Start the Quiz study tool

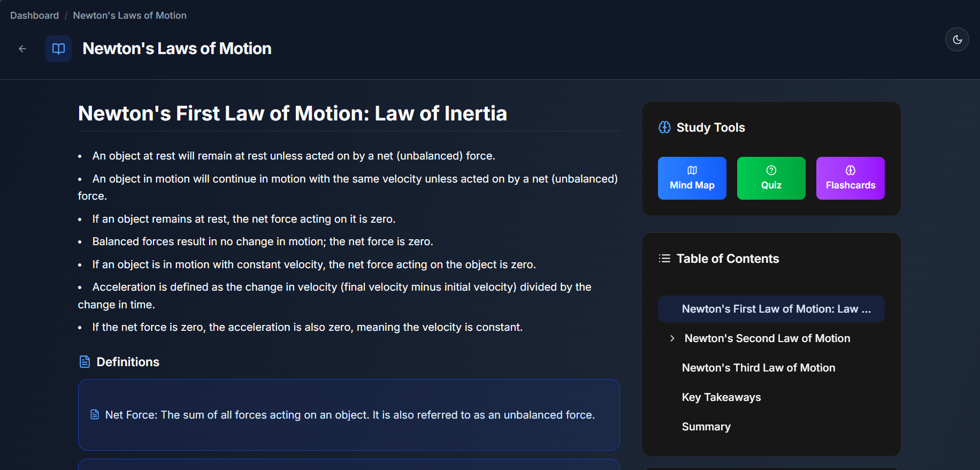[x=771, y=178]
